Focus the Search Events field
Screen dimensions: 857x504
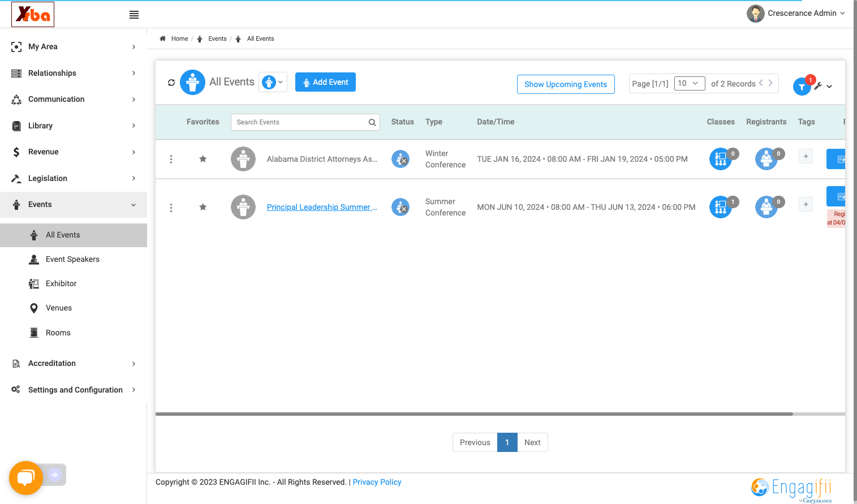(x=305, y=122)
